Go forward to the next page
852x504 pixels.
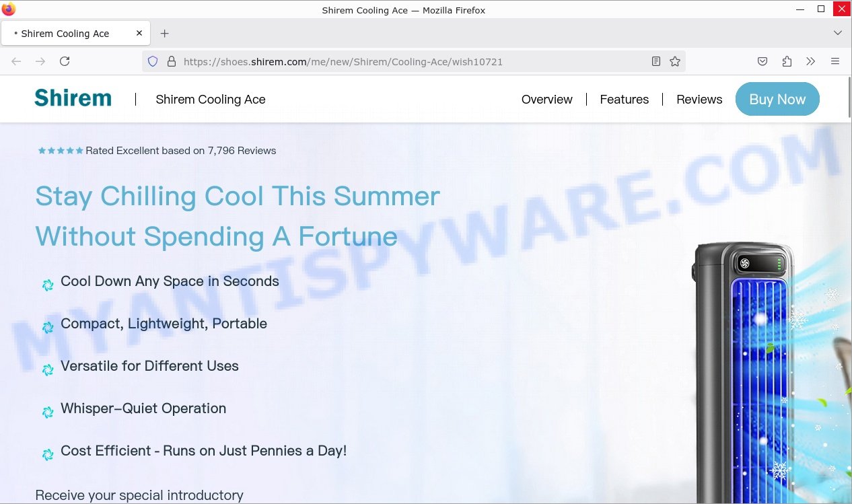pyautogui.click(x=40, y=61)
